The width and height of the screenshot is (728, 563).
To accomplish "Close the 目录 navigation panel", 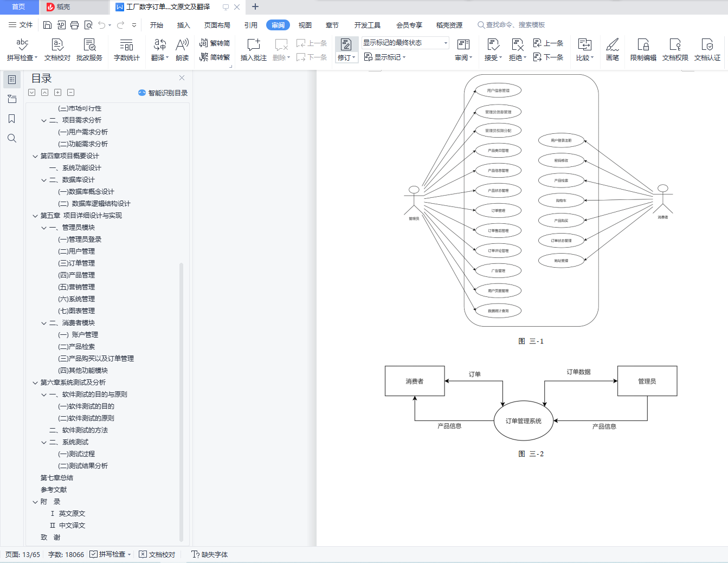I will click(x=182, y=78).
